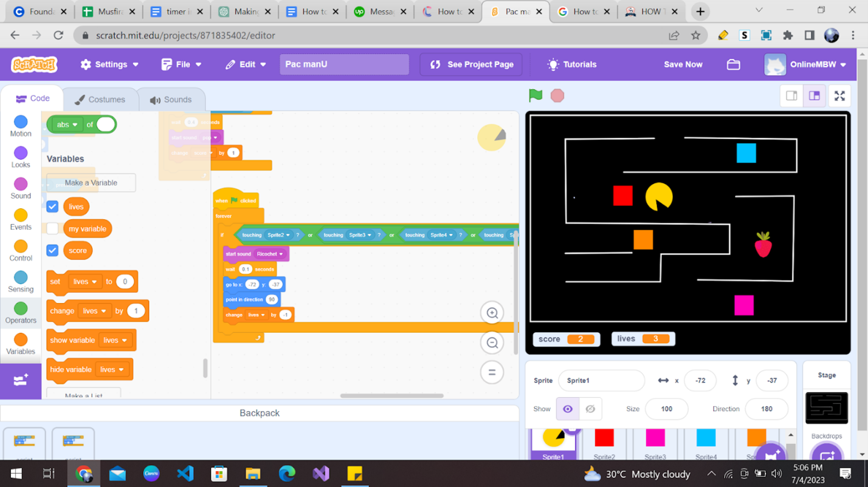Click the sprite Size field
Image resolution: width=868 pixels, height=487 pixels.
[x=666, y=409]
